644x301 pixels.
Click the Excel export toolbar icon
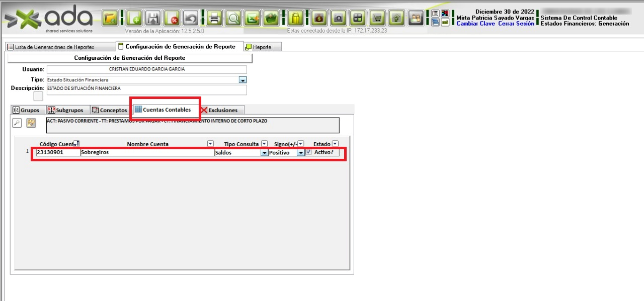252,19
